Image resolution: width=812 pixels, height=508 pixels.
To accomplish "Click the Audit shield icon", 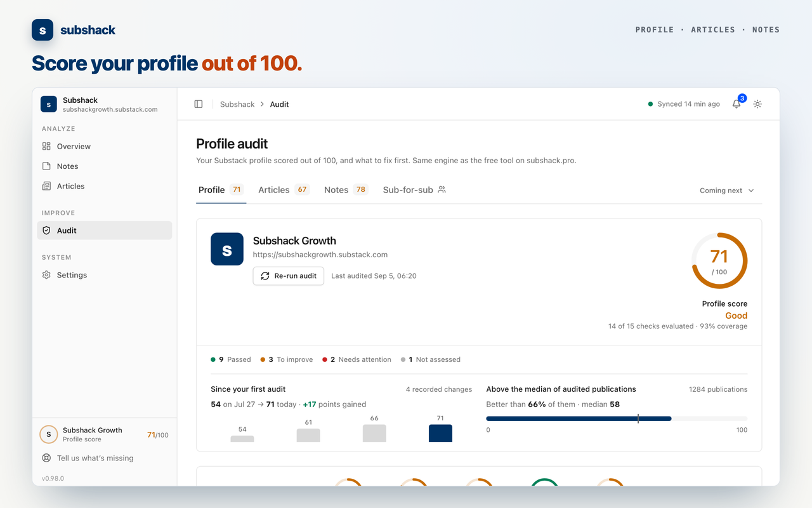I will point(46,231).
